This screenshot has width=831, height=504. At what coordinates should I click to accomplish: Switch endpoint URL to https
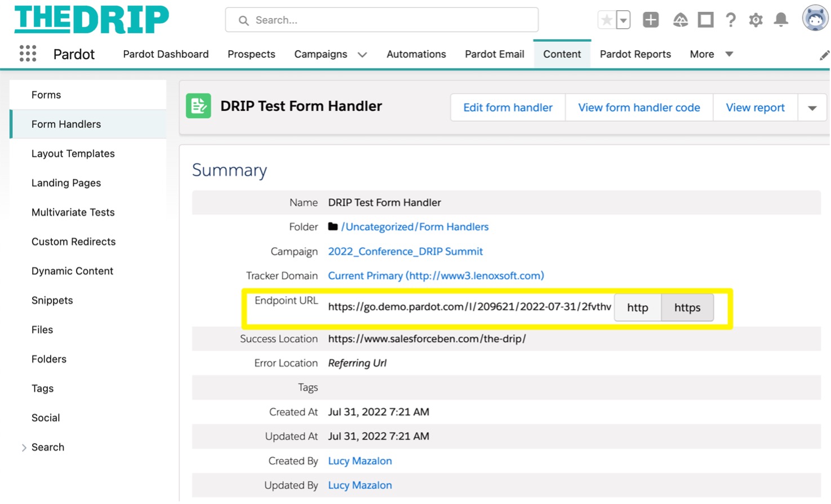pos(687,307)
